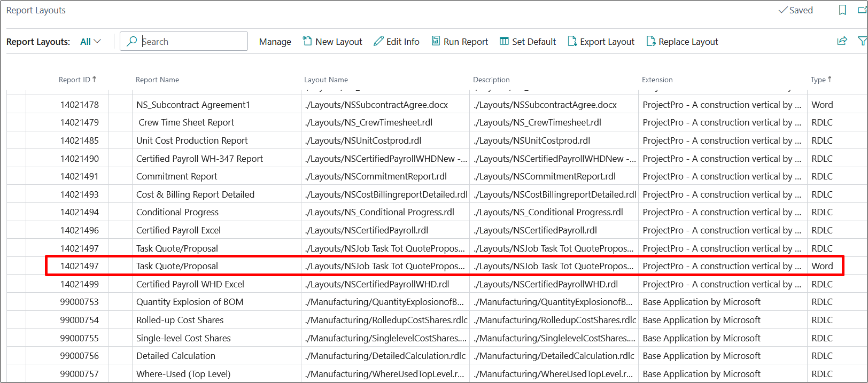
Task: Click the Extension column header
Action: click(x=657, y=80)
